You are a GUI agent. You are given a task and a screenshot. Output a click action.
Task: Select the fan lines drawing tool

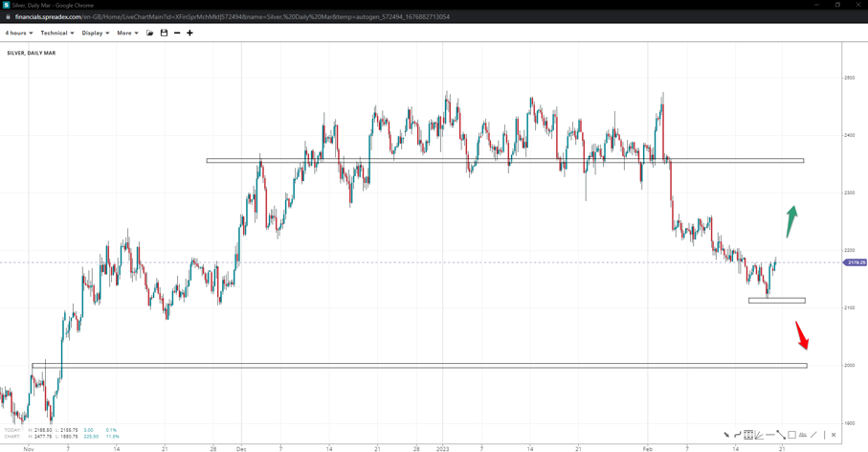(759, 435)
